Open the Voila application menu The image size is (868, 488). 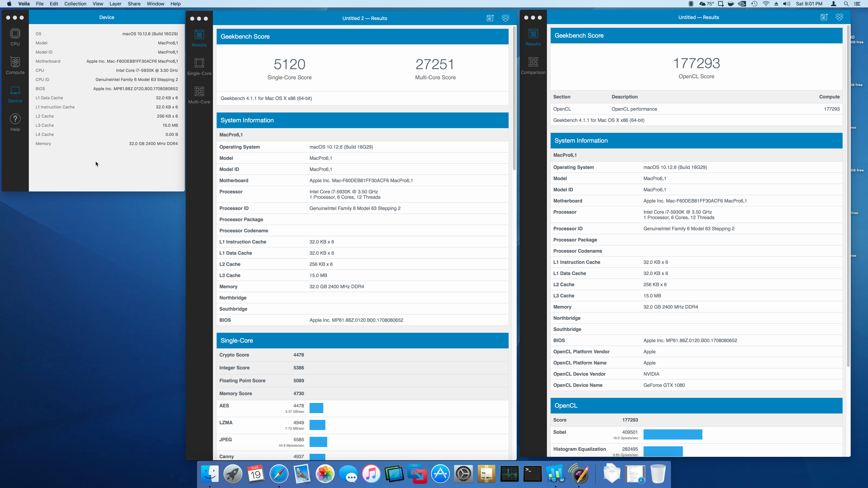tap(24, 4)
